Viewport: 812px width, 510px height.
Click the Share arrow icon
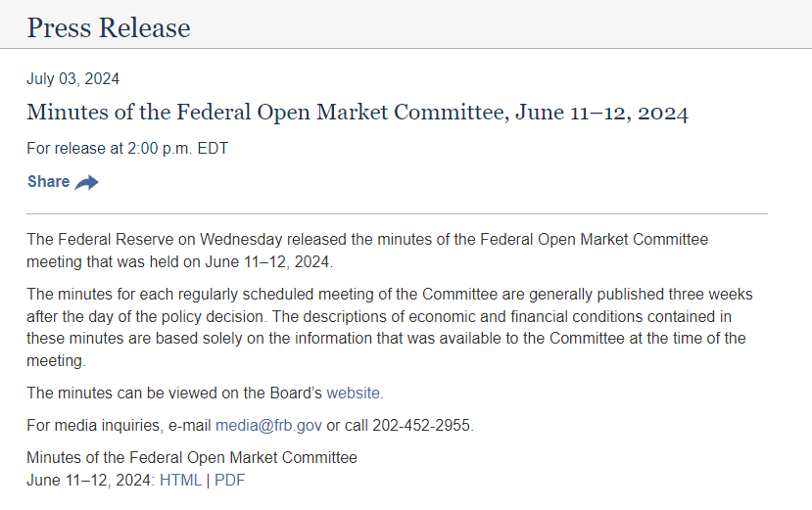point(87,182)
